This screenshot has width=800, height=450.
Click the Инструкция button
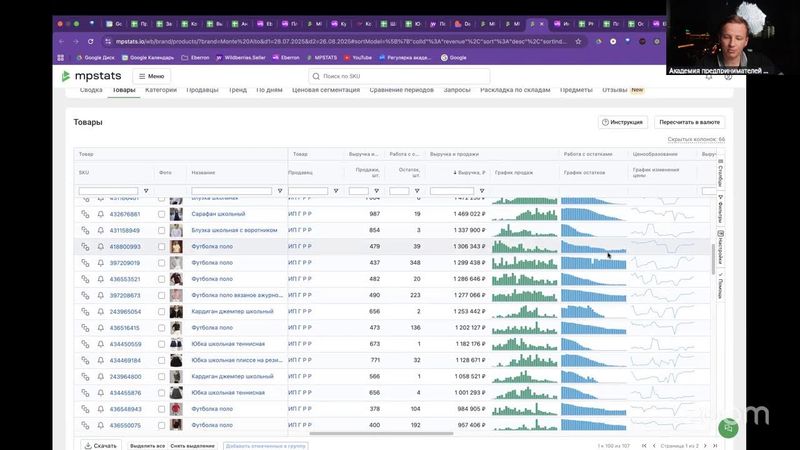(x=623, y=122)
